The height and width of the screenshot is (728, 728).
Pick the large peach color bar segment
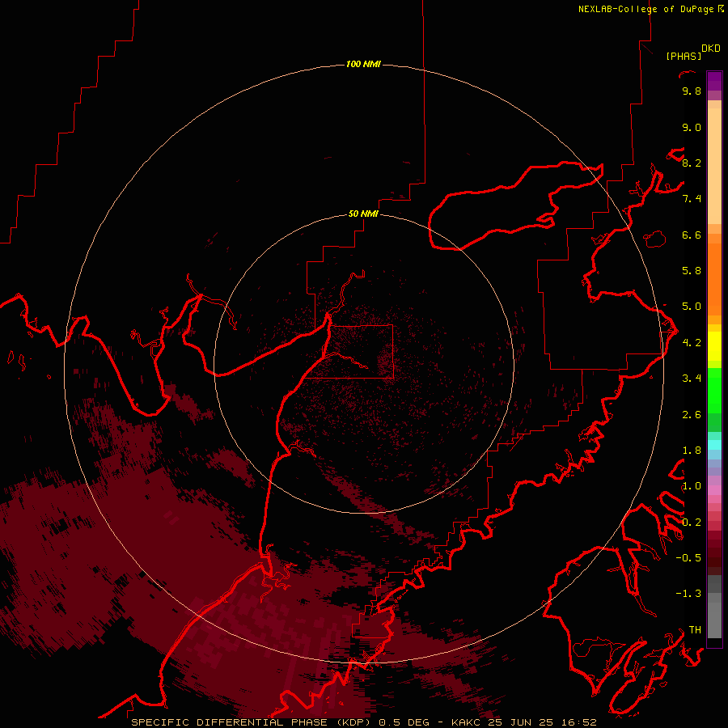714,166
